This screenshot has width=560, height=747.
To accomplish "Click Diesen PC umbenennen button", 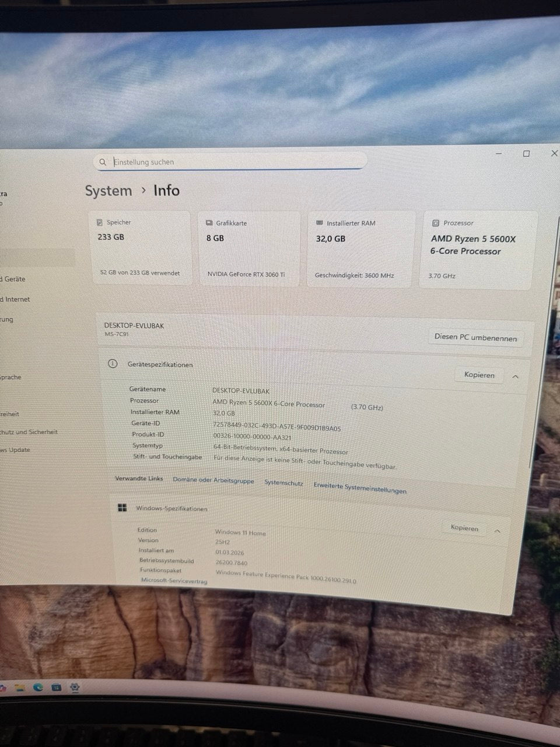I will 475,337.
